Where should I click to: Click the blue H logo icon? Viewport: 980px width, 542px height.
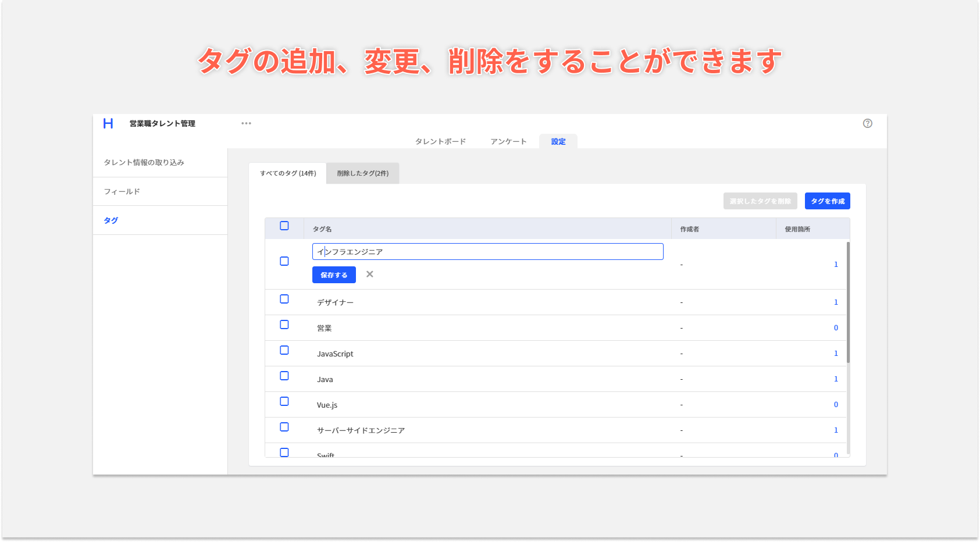click(x=108, y=123)
